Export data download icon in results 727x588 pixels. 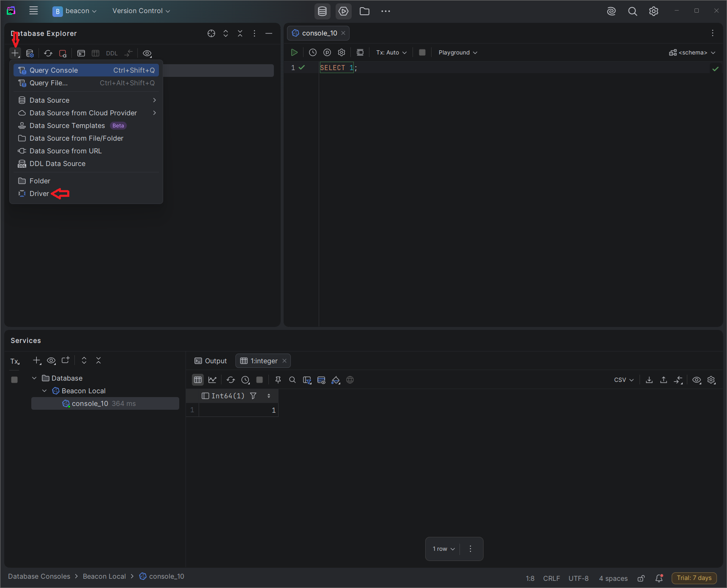[x=649, y=380]
